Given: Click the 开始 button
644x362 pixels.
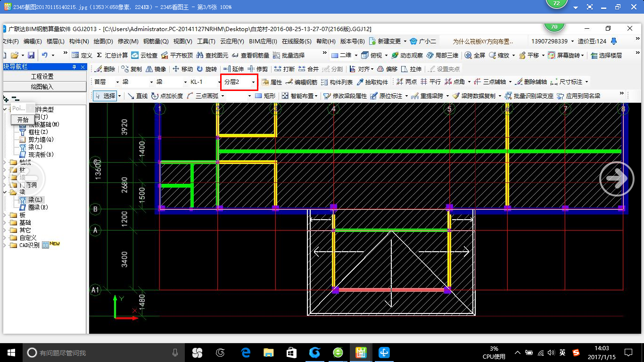Looking at the screenshot, I should [23, 120].
